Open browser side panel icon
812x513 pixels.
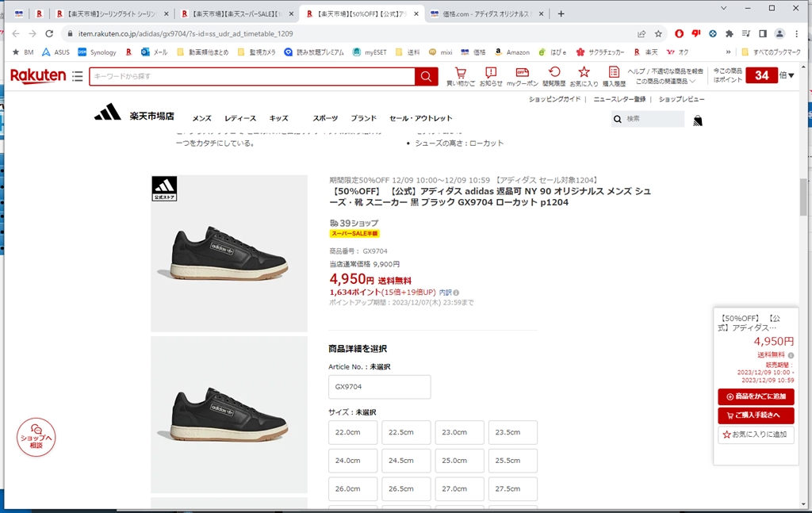(763, 33)
